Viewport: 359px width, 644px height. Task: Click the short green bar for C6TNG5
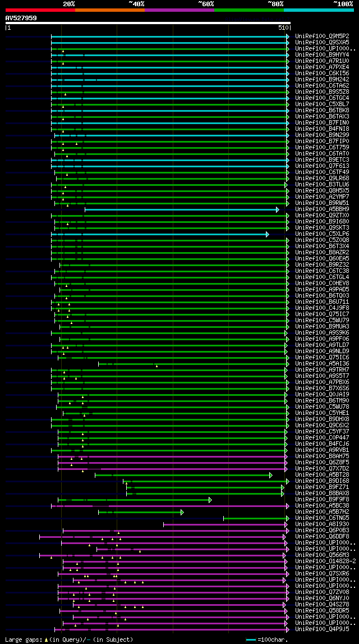pos(256,518)
